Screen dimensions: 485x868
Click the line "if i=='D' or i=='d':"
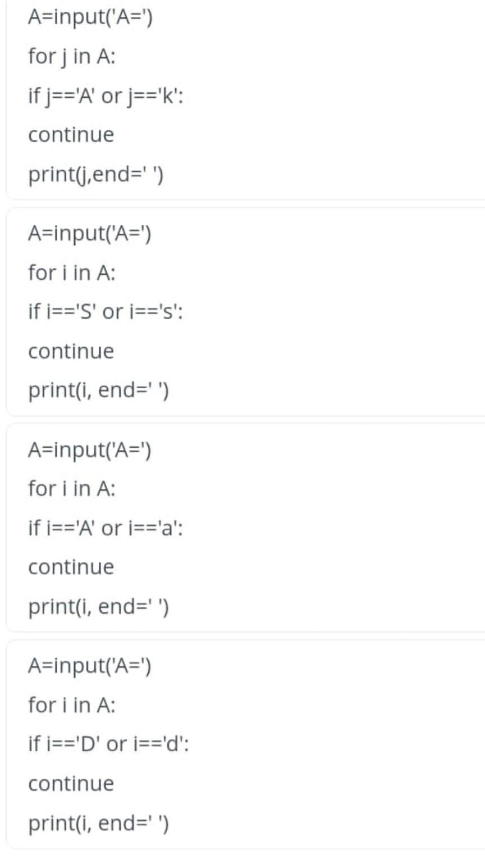click(108, 744)
